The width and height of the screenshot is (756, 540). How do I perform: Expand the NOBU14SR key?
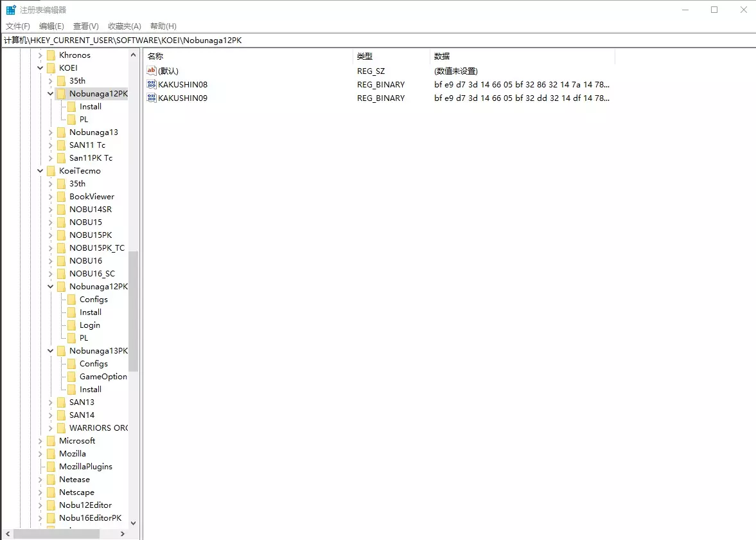50,210
